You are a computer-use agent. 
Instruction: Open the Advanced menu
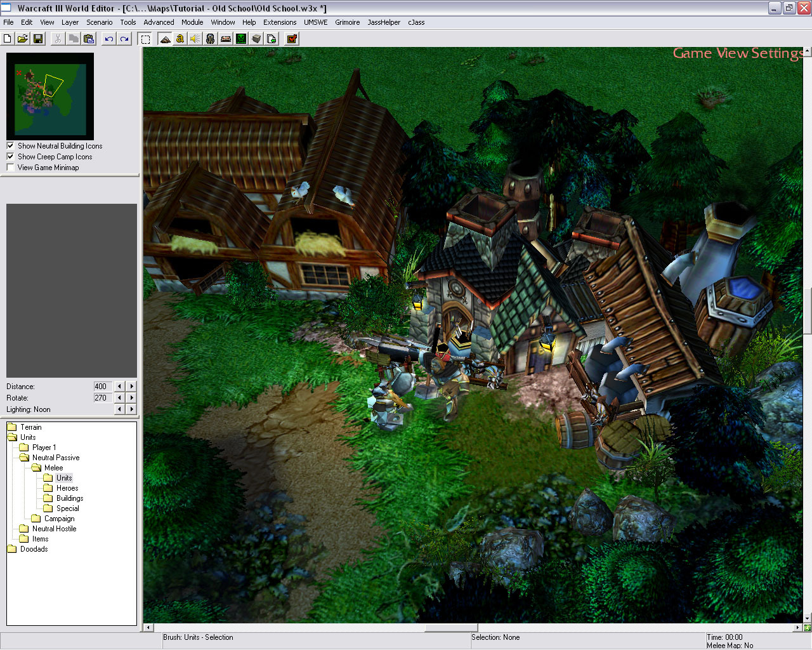[159, 22]
